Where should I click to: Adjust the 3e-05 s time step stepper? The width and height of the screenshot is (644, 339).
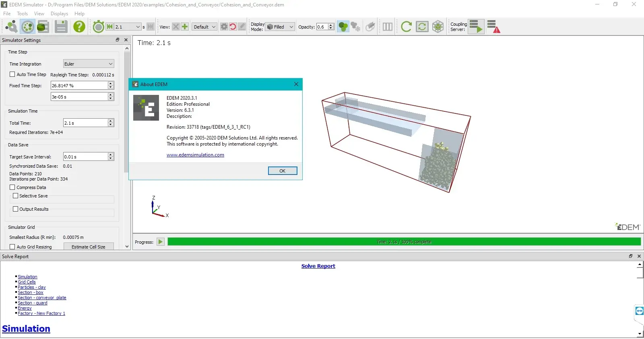pos(111,97)
